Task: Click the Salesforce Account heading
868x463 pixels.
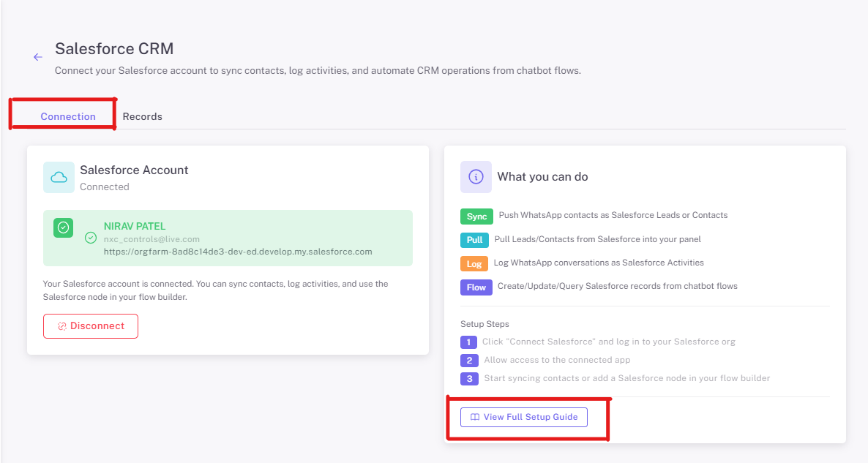Action: [x=134, y=170]
